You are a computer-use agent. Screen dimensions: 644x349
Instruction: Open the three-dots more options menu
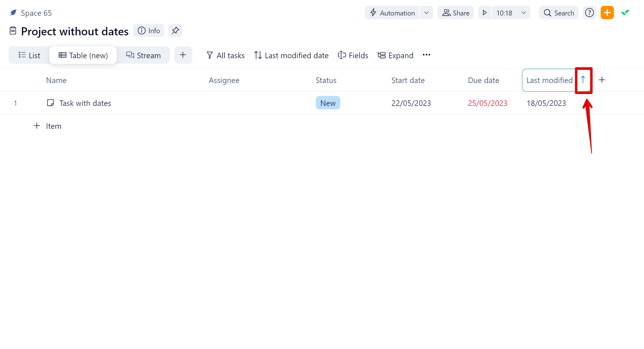[426, 55]
